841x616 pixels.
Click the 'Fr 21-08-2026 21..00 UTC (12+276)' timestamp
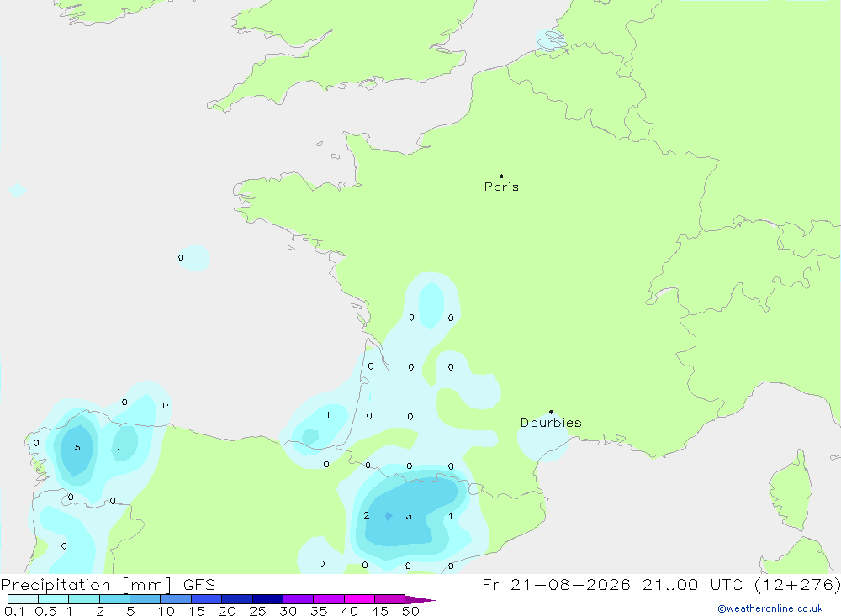click(661, 584)
